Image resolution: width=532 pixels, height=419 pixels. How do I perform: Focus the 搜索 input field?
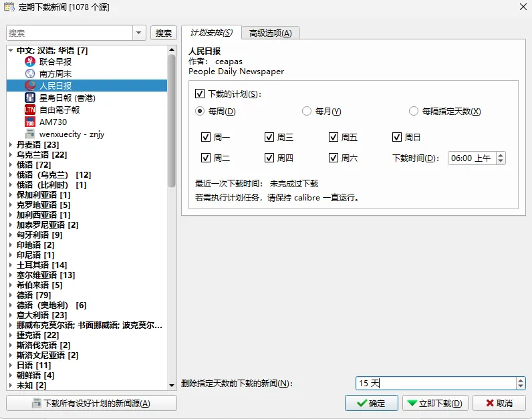[x=70, y=33]
